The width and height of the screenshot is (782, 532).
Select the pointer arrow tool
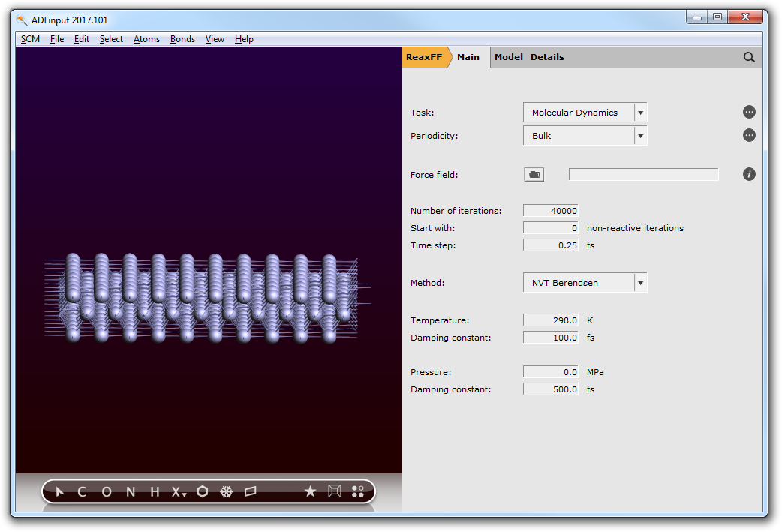[x=59, y=492]
